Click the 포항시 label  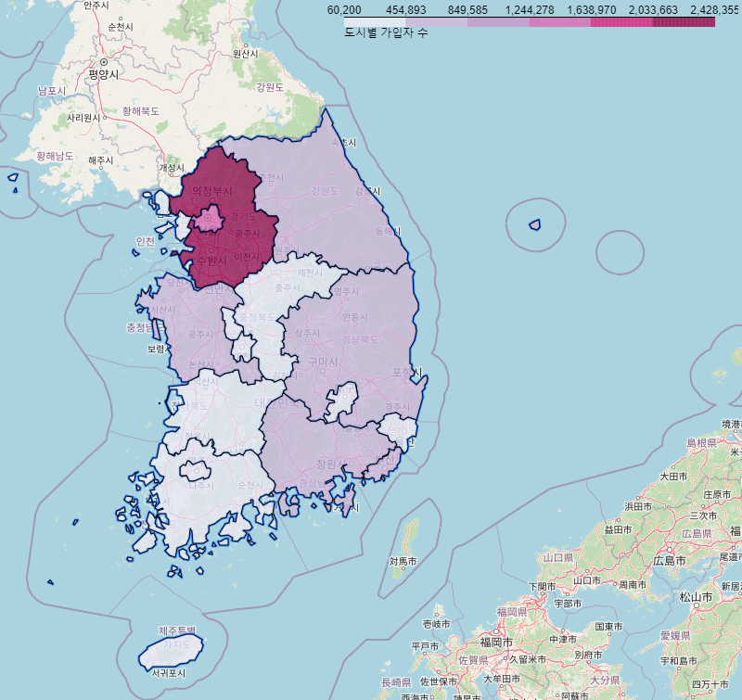tap(407, 372)
